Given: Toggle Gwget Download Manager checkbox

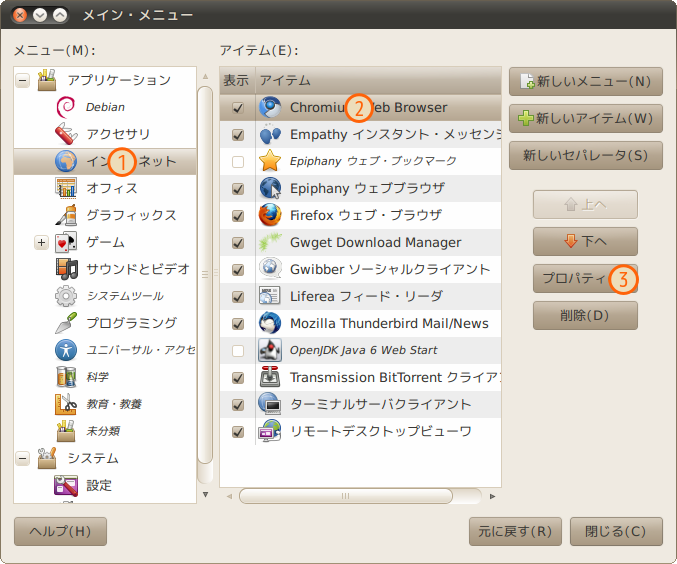Looking at the screenshot, I should [x=238, y=243].
